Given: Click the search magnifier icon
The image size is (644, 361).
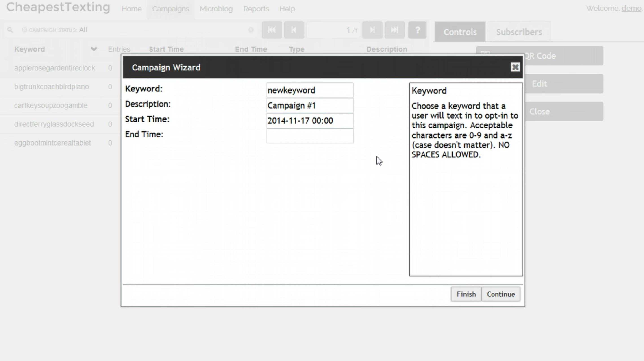Looking at the screenshot, I should pos(10,30).
